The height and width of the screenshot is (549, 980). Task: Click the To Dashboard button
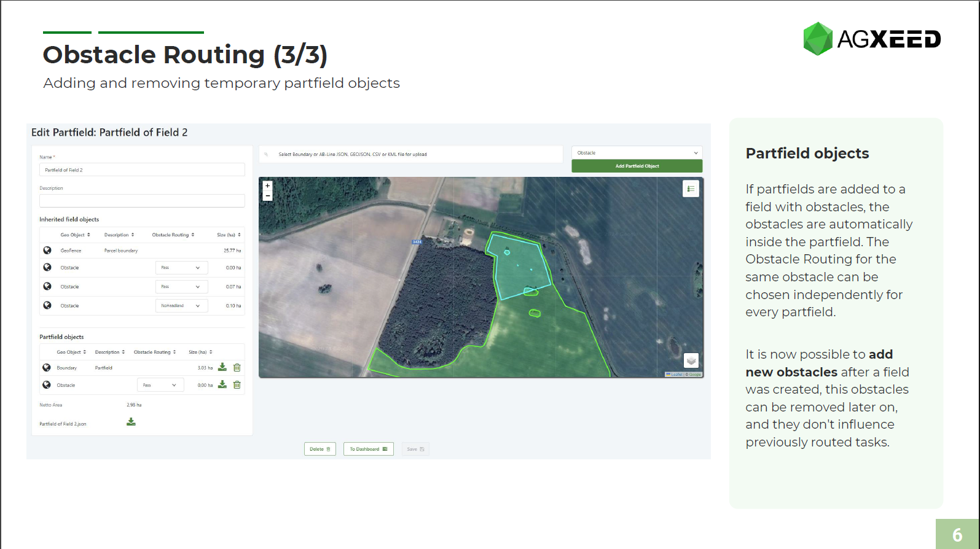tap(368, 449)
